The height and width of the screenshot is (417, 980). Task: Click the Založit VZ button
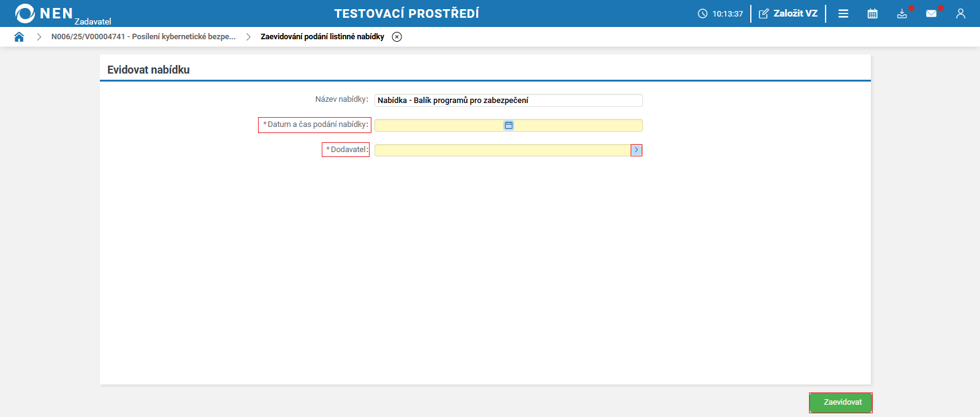(788, 13)
